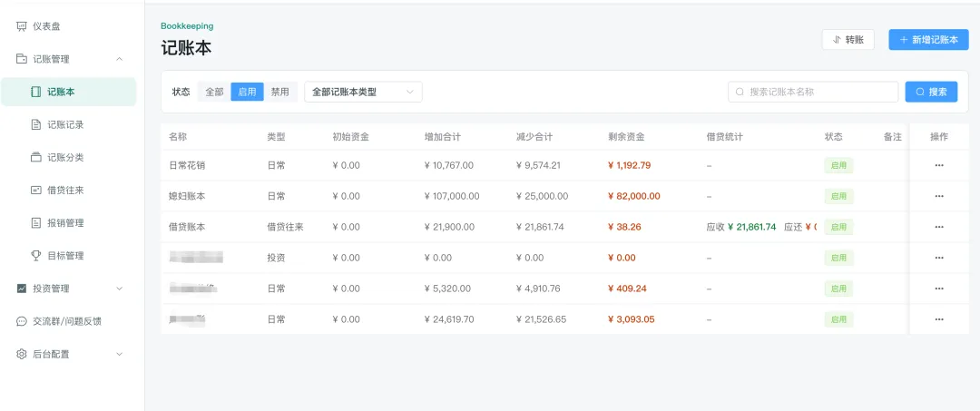Click the ¥ 107,000.00 increase total
This screenshot has height=411, width=980.
click(451, 196)
